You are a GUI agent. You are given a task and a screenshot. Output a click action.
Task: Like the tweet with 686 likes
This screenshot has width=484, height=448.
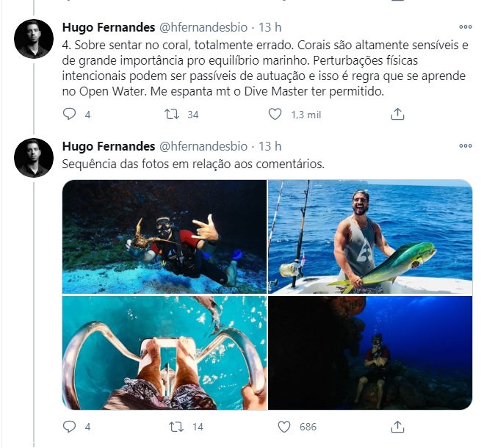(x=285, y=426)
